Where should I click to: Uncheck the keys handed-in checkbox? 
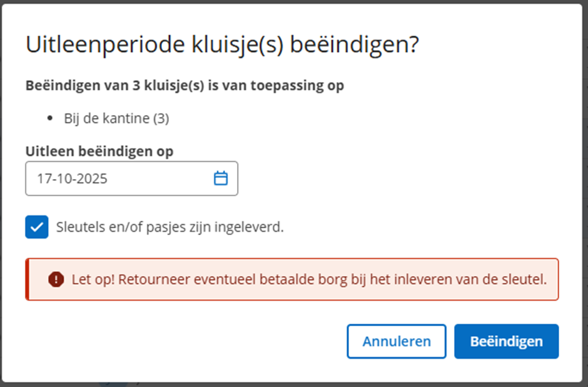tap(37, 227)
